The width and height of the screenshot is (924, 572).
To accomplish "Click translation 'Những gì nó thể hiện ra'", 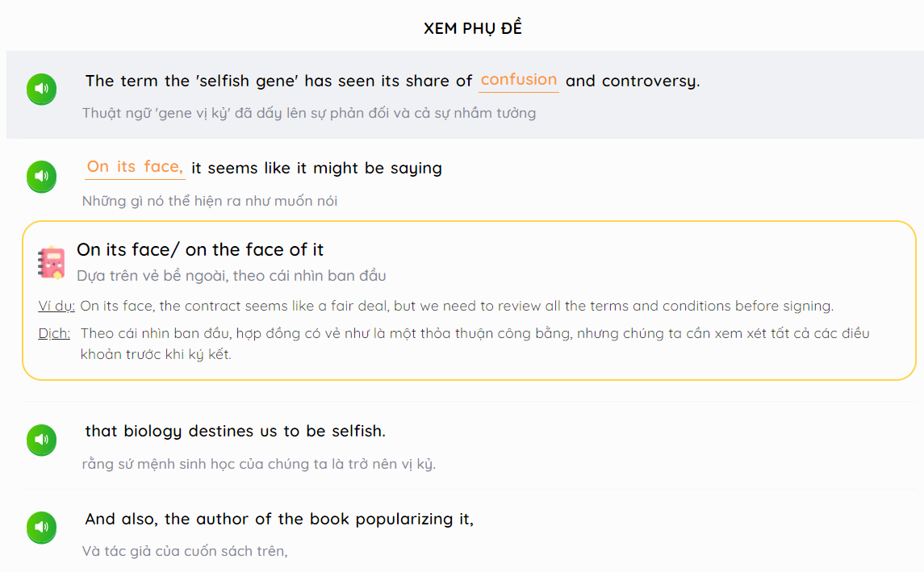I will coord(210,201).
